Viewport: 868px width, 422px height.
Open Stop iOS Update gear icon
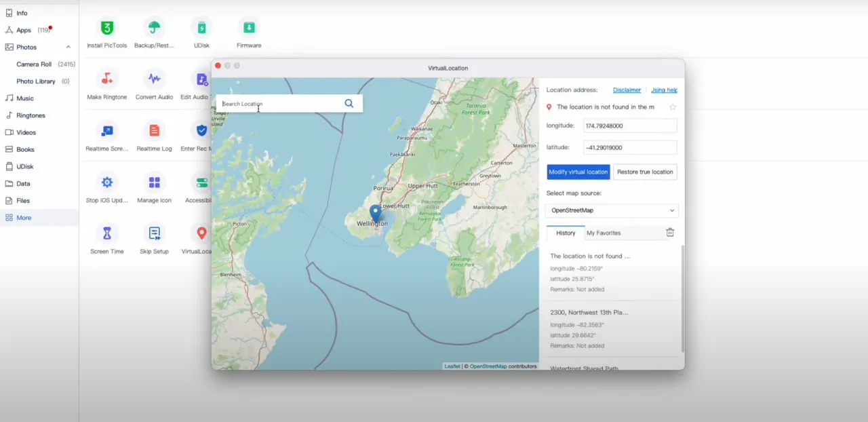(x=106, y=183)
